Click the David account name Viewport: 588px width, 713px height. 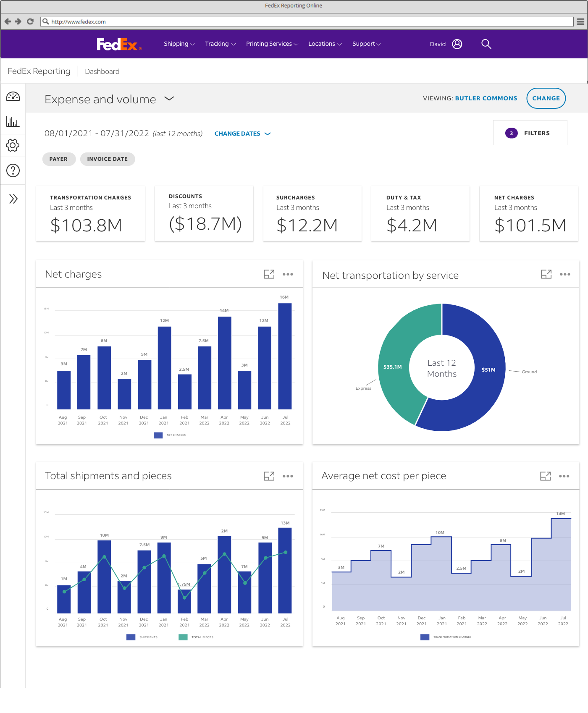(x=438, y=44)
